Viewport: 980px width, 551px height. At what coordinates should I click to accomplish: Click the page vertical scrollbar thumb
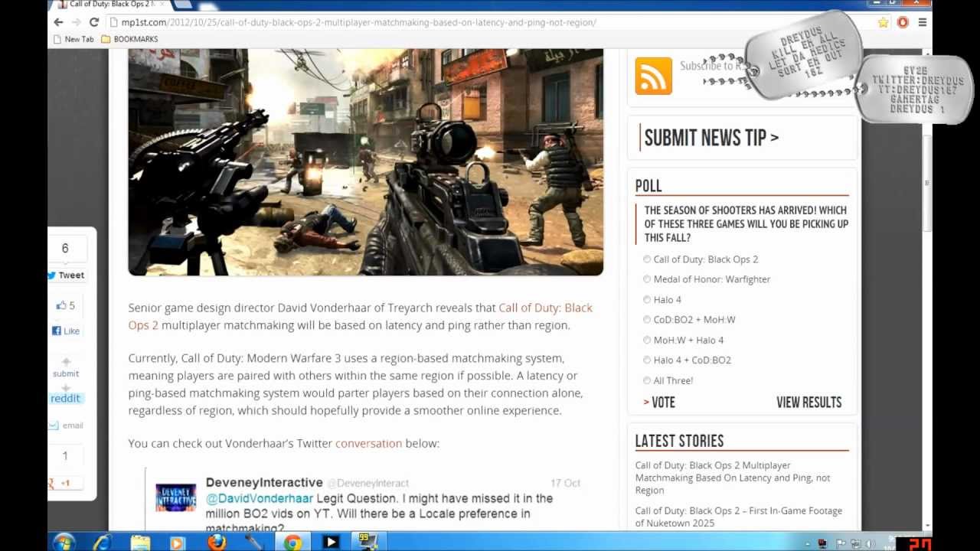(x=927, y=184)
